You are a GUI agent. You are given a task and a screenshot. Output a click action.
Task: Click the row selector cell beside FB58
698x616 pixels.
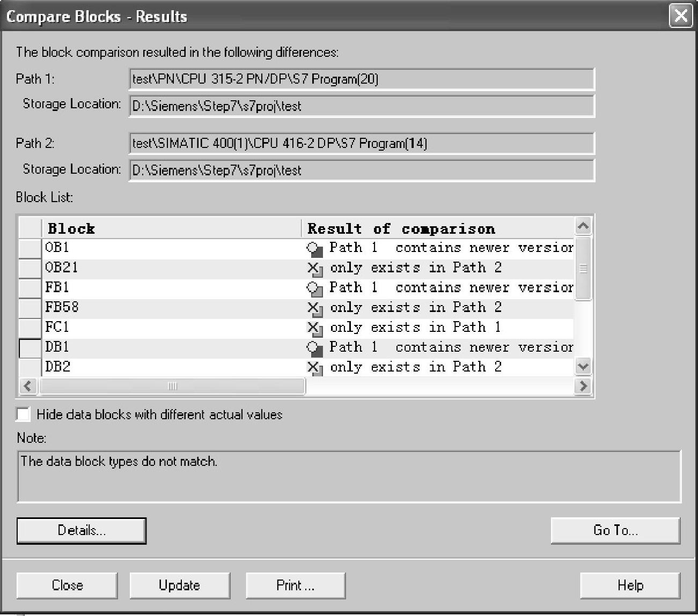[30, 308]
